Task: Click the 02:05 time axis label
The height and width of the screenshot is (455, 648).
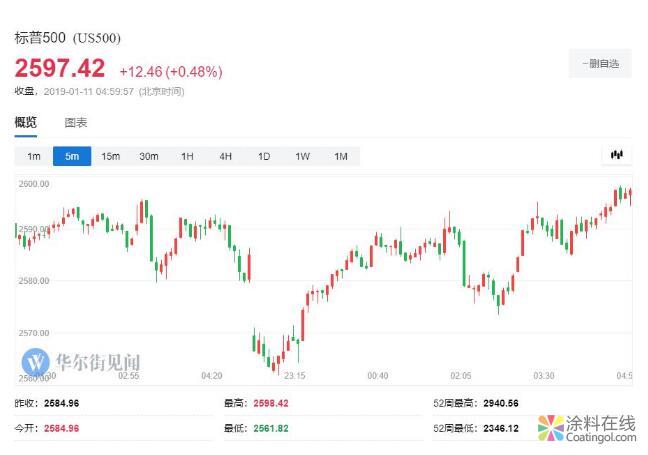Action: point(460,376)
